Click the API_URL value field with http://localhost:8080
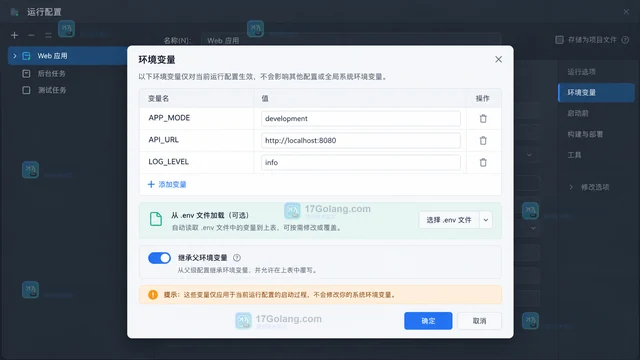This screenshot has width=640, height=360. point(361,140)
